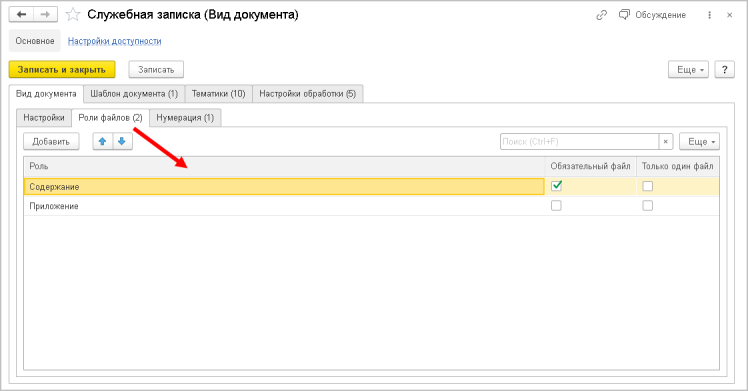Image resolution: width=748 pixels, height=391 pixels.
Task: Open the Тематики (10) tab
Action: point(218,93)
